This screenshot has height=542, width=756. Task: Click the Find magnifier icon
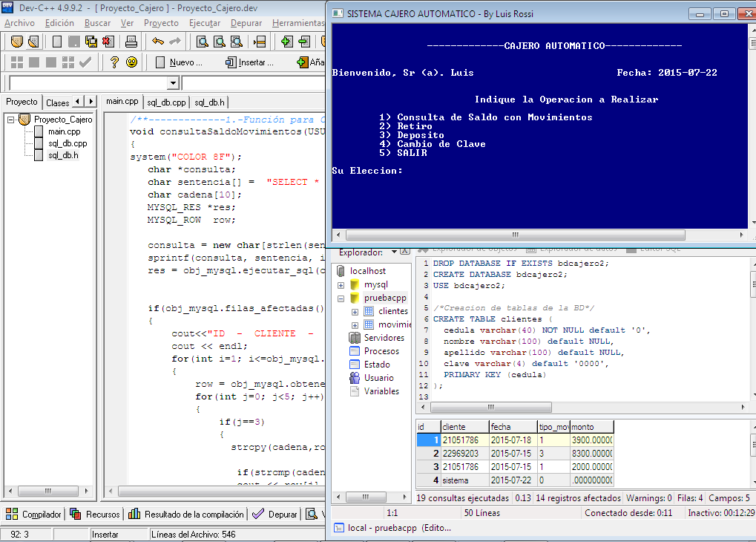coord(203,42)
